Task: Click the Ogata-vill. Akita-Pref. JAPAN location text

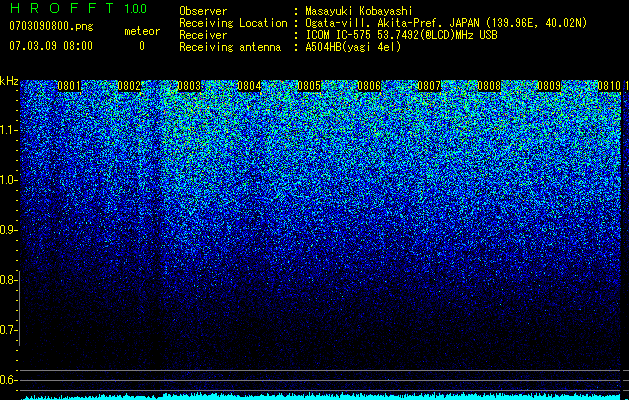Action: (446, 23)
